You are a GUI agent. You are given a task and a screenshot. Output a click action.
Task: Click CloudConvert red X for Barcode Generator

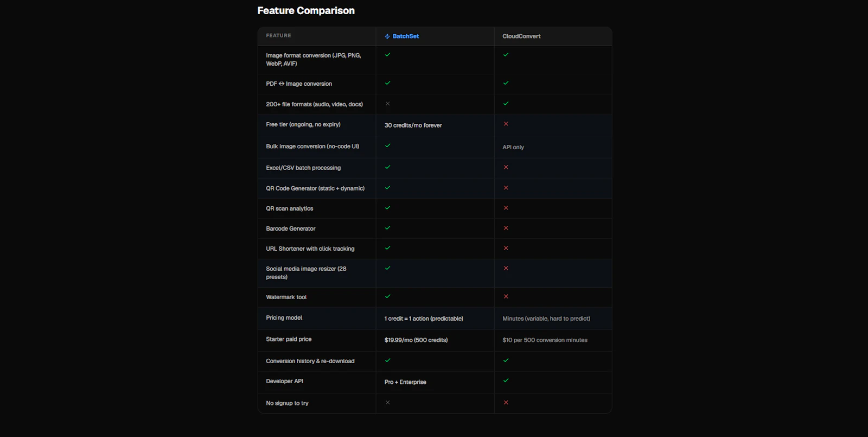[x=506, y=228]
